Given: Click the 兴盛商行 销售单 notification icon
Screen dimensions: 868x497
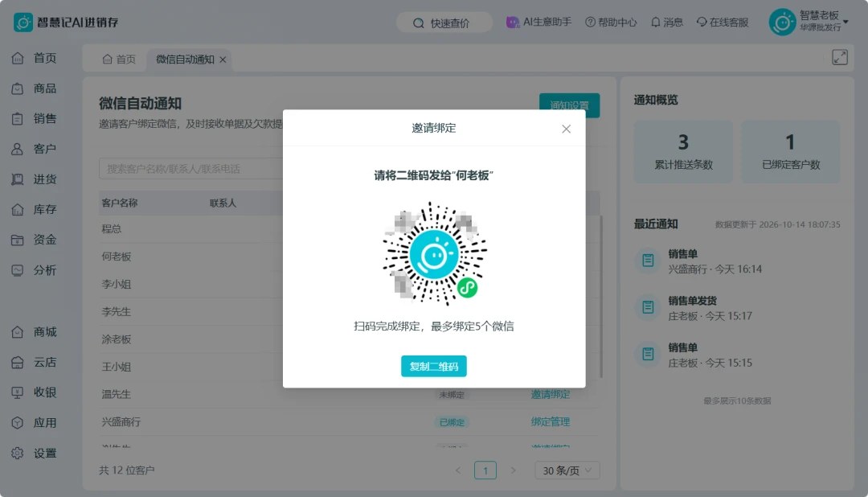Looking at the screenshot, I should pos(648,261).
